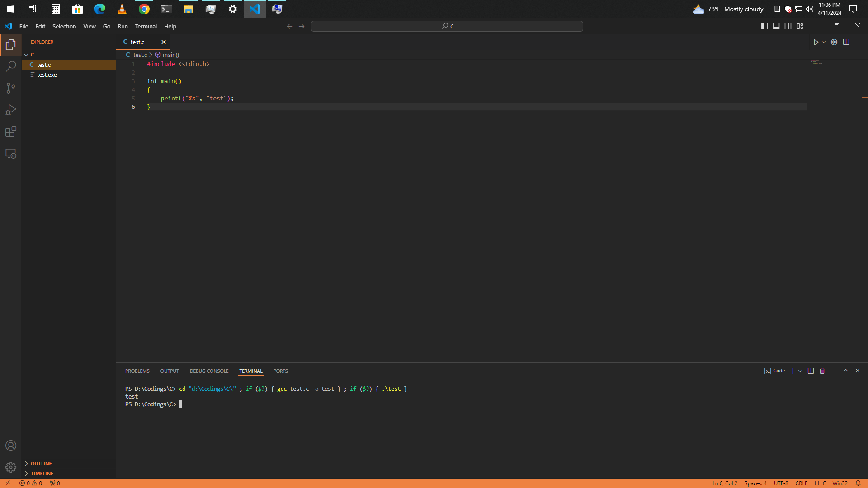
Task: Split the terminal pane
Action: (x=811, y=371)
